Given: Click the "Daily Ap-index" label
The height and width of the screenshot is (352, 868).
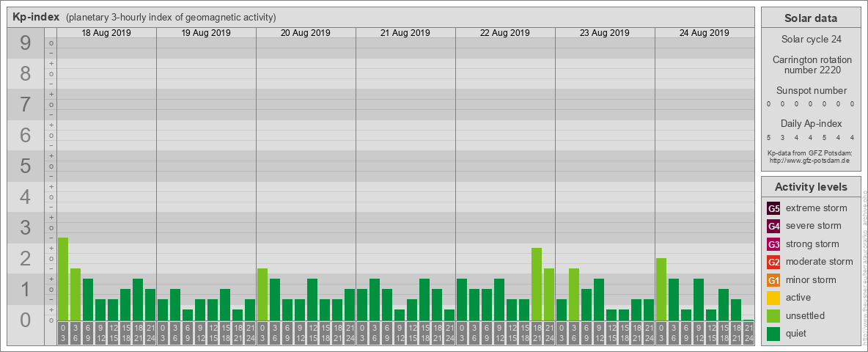Looking at the screenshot, I should point(812,123).
